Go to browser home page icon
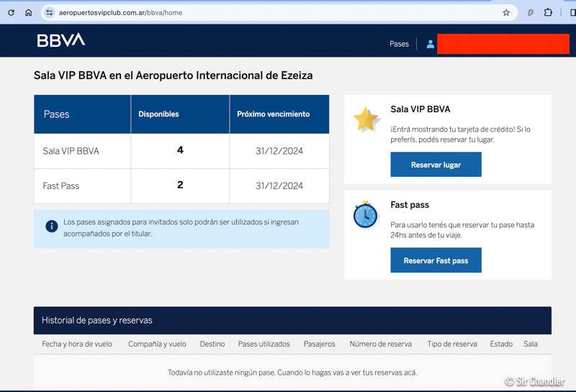 click(x=29, y=12)
